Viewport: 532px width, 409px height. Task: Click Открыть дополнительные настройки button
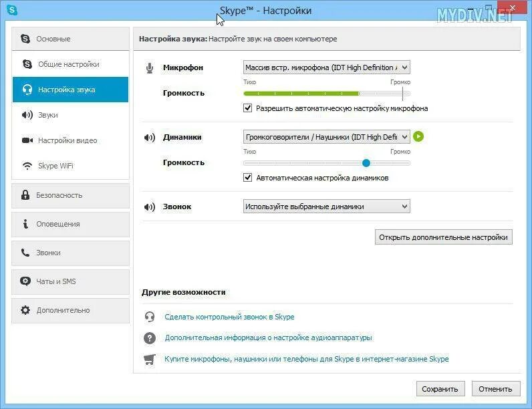point(444,237)
